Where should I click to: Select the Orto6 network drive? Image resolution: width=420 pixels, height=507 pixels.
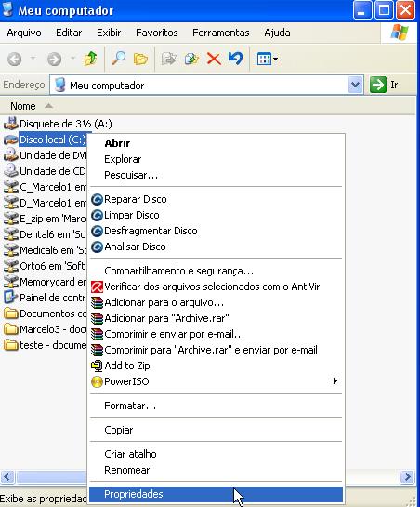click(x=46, y=266)
